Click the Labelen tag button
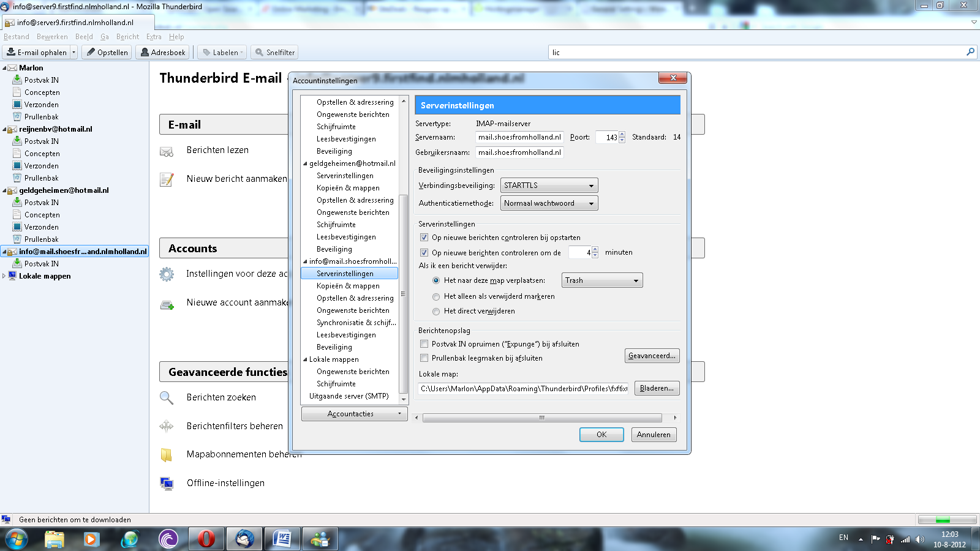 click(222, 52)
